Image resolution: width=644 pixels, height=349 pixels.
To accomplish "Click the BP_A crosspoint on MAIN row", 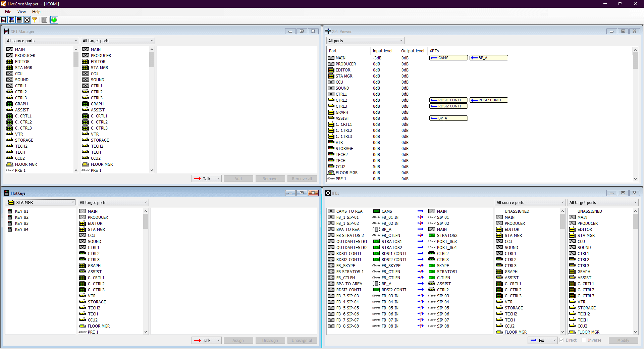I will click(x=489, y=58).
